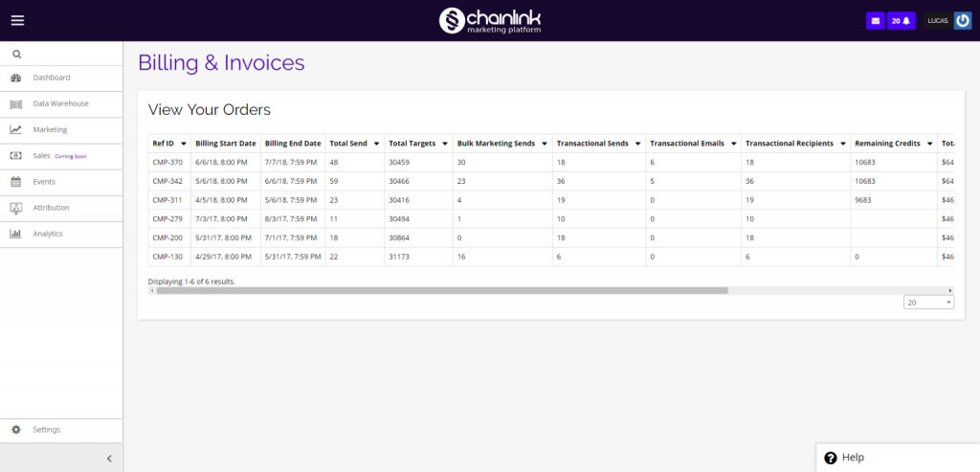This screenshot has width=980, height=472.
Task: Open the Marketing menu item
Action: 61,130
